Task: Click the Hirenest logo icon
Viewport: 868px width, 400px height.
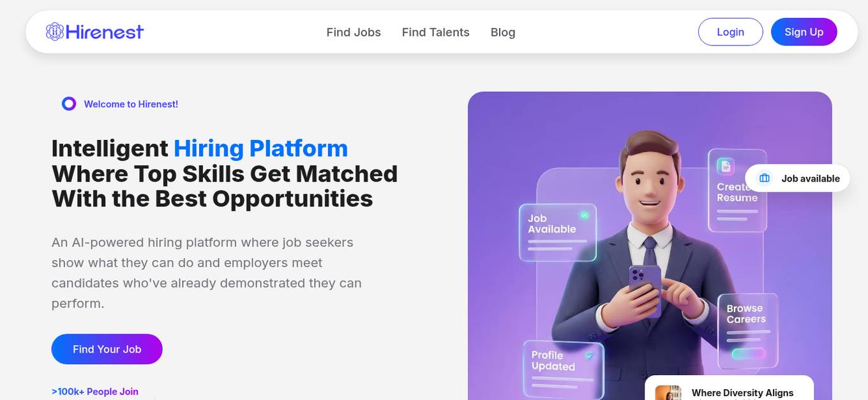Action: [x=54, y=31]
